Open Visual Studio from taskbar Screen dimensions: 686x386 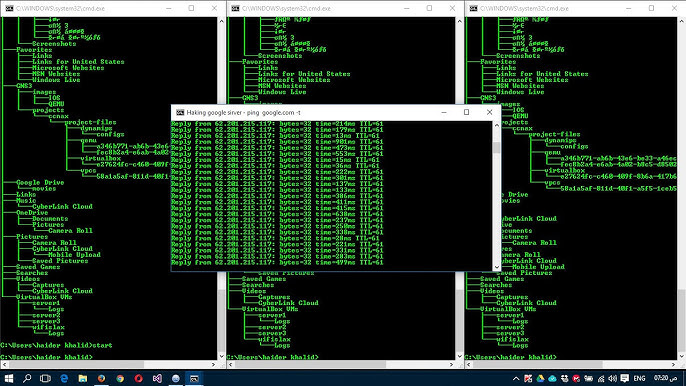[158, 378]
